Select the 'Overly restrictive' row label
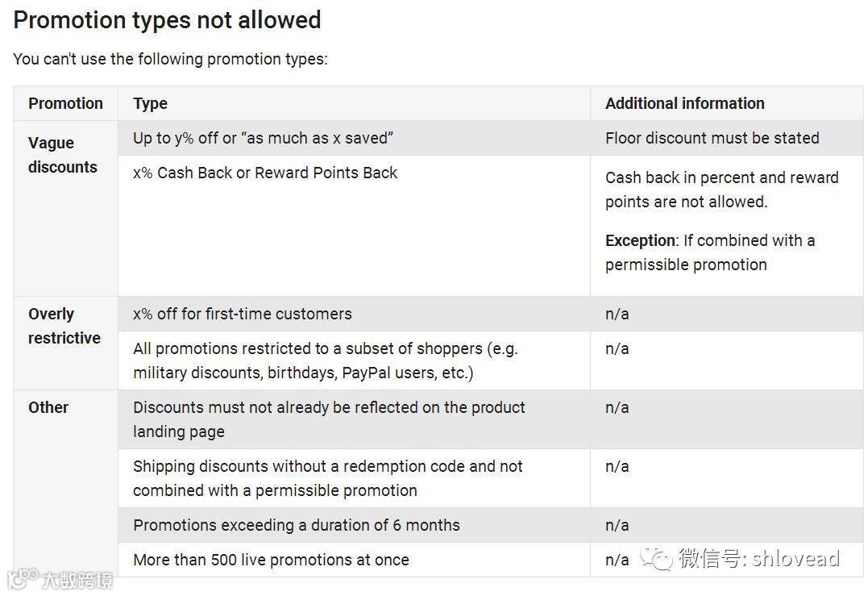Screen dimensions: 868x596 (x=64, y=326)
